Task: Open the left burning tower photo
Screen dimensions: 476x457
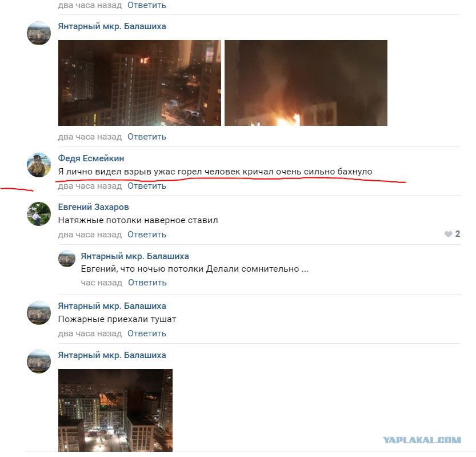Action: (139, 83)
